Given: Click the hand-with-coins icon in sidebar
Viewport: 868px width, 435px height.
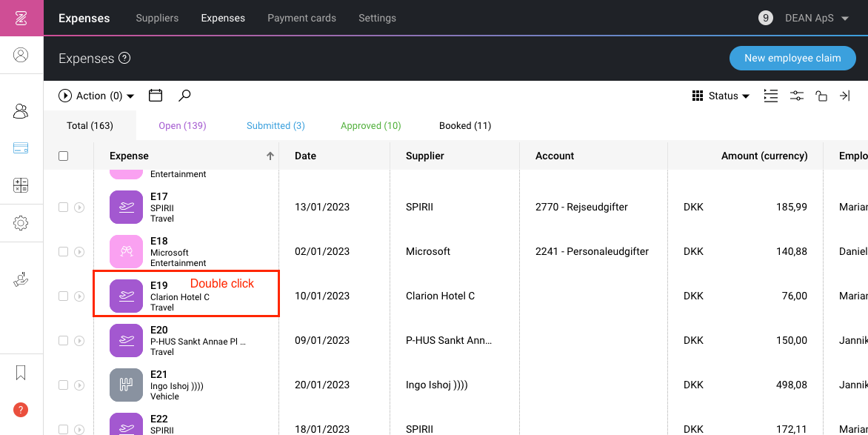Looking at the screenshot, I should [21, 280].
